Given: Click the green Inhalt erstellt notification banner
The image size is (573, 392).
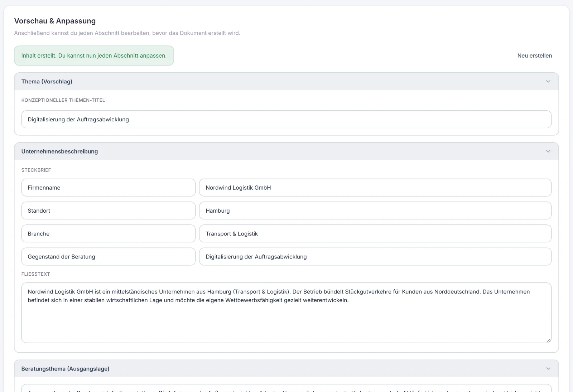Looking at the screenshot, I should pos(94,55).
